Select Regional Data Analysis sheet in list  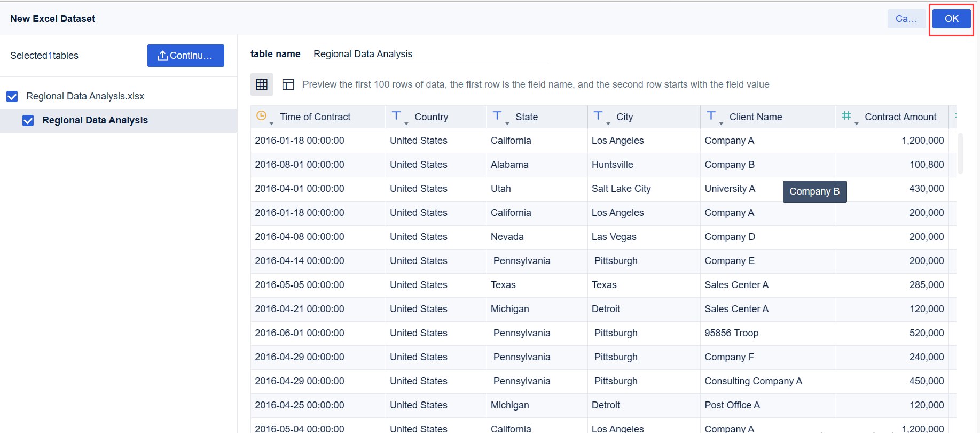click(95, 120)
